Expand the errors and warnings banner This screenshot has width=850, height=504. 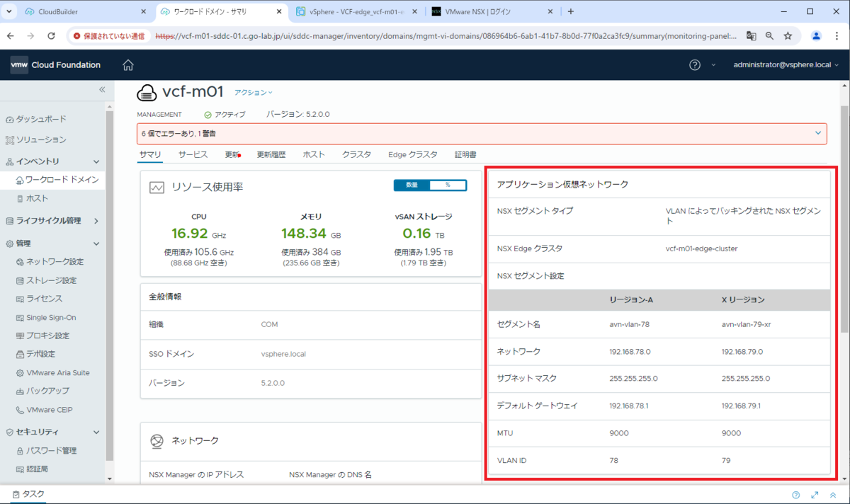[818, 133]
